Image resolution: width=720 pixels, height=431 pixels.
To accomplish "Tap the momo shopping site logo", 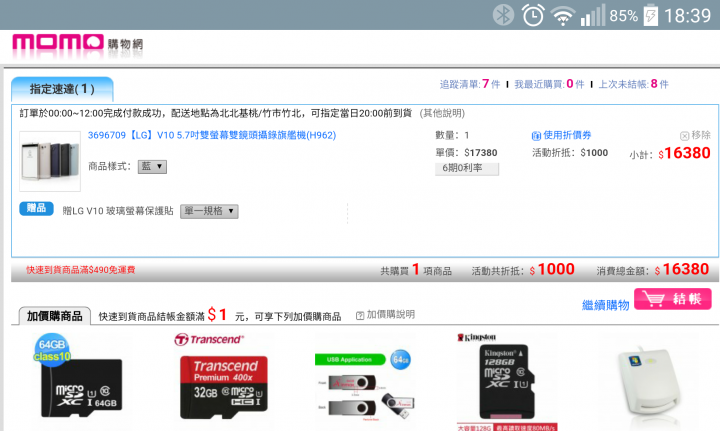I will (x=77, y=44).
